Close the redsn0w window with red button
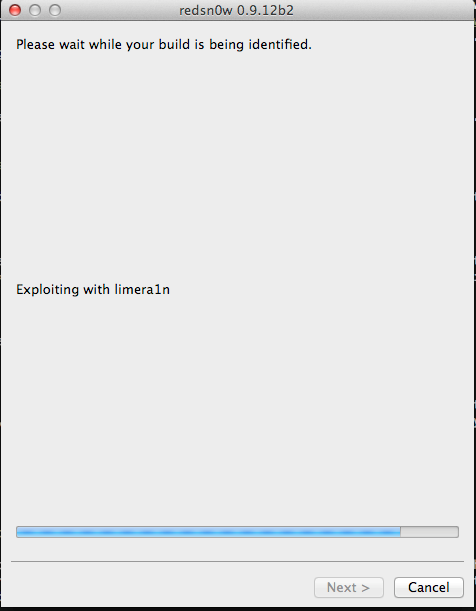Viewport: 476px width, 611px height. point(15,10)
